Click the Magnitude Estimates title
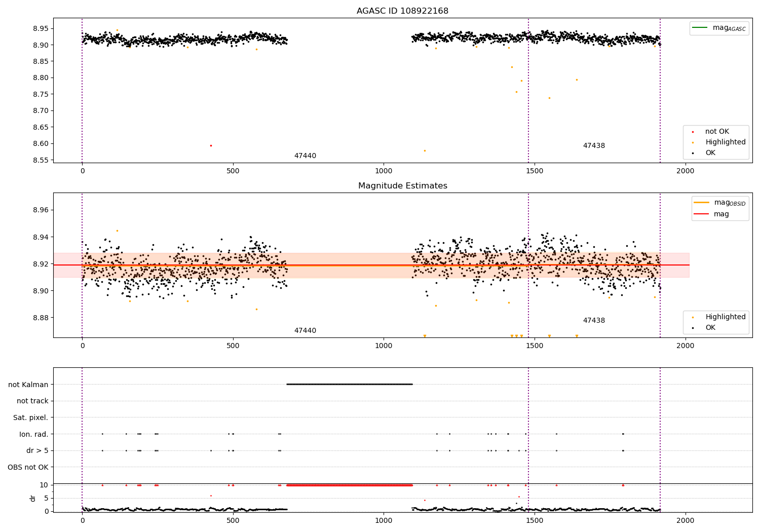 [402, 186]
